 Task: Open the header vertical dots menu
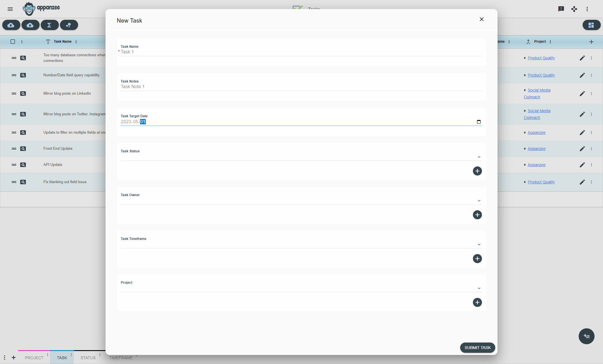[x=587, y=9]
